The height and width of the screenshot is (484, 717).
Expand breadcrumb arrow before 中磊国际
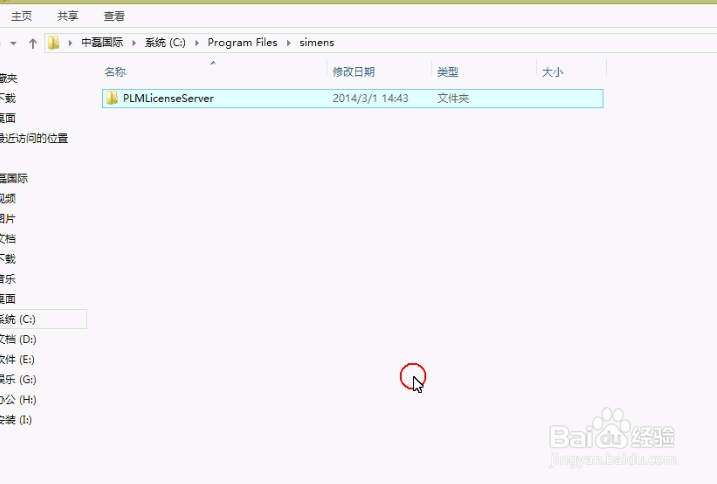[70, 43]
